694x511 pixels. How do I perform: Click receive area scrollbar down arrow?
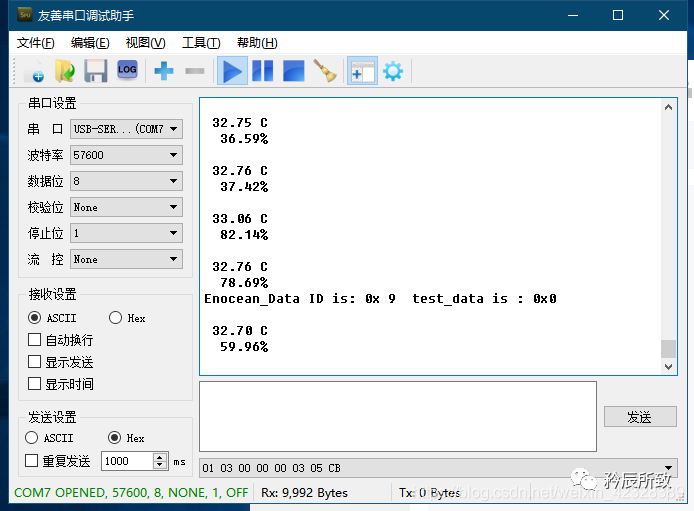pos(668,366)
